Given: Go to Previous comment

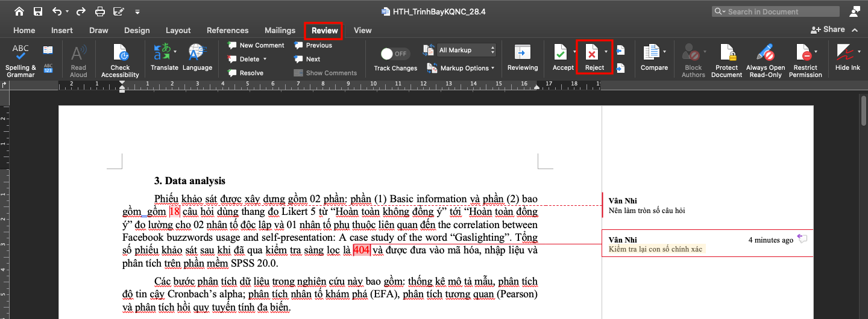Looking at the screenshot, I should (313, 45).
